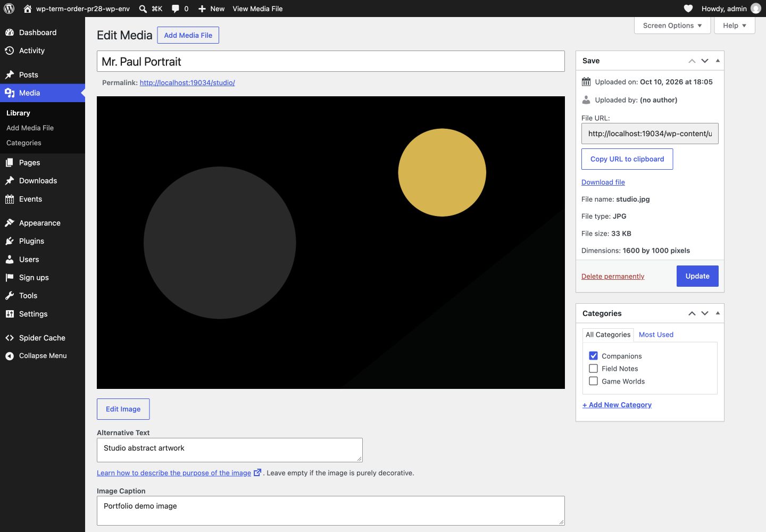This screenshot has width=766, height=532.
Task: Uncheck the Companions category
Action: pyautogui.click(x=594, y=356)
